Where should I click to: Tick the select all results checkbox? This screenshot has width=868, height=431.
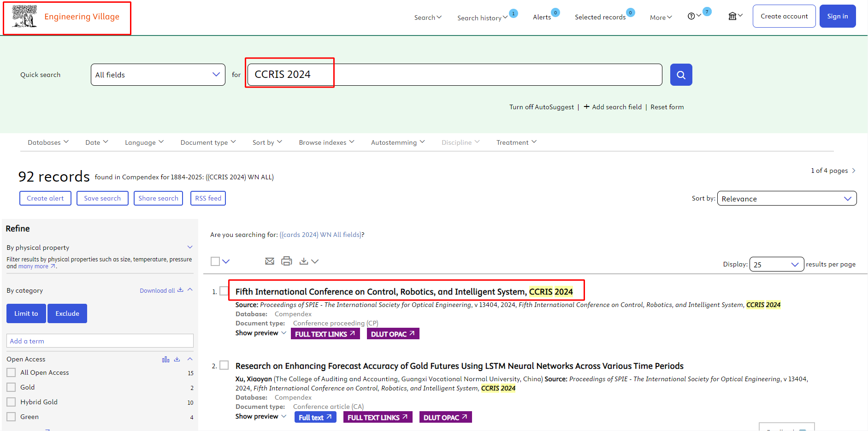click(x=215, y=261)
